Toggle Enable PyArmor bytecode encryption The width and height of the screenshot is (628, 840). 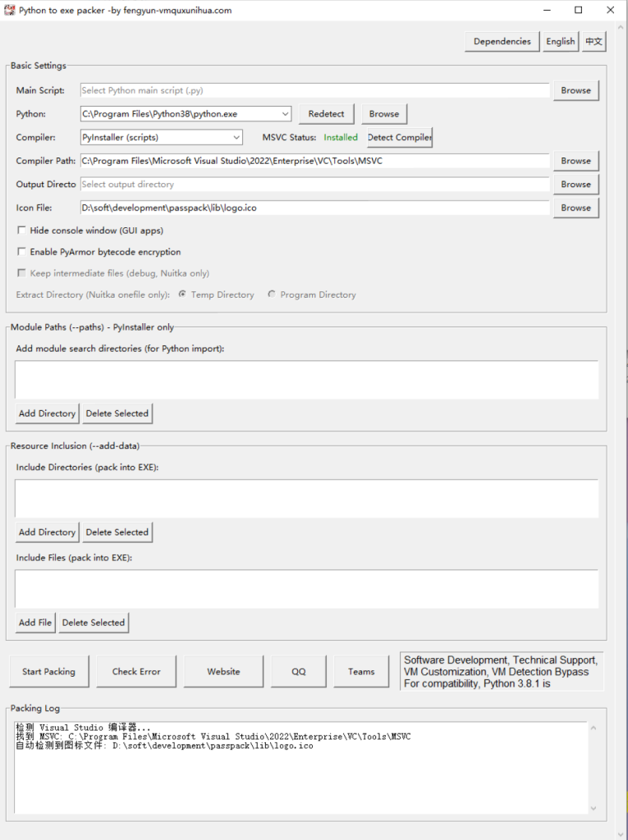[x=22, y=252]
